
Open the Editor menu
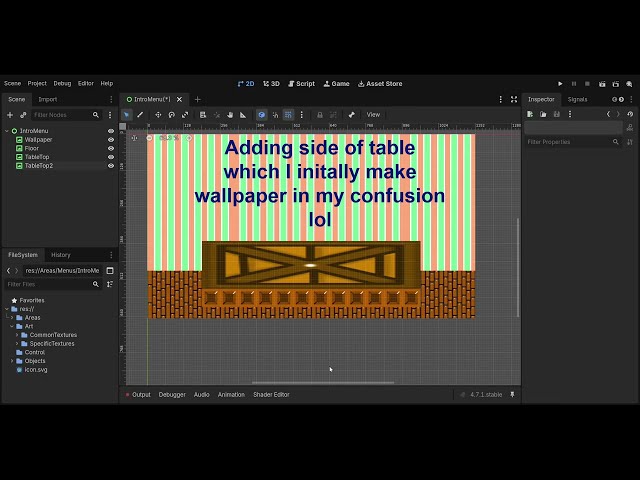(x=86, y=83)
